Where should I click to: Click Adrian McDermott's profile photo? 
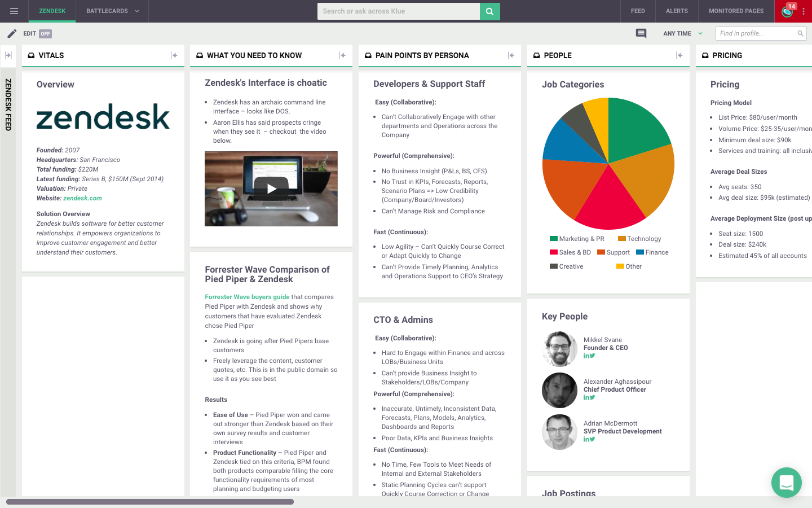pyautogui.click(x=559, y=432)
